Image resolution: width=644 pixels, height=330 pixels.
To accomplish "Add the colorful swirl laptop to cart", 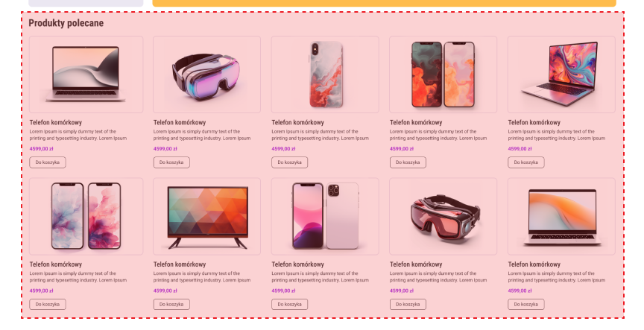I will 526,162.
